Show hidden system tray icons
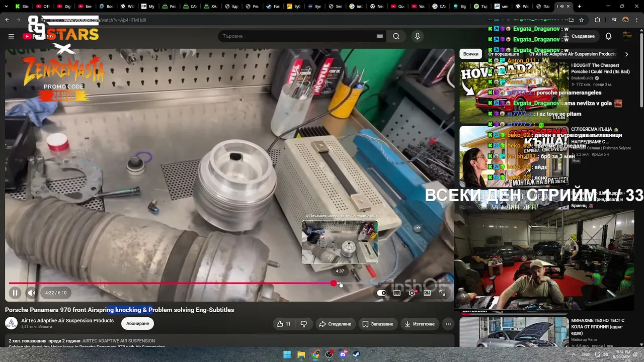The width and height of the screenshot is (644, 362). (x=574, y=354)
